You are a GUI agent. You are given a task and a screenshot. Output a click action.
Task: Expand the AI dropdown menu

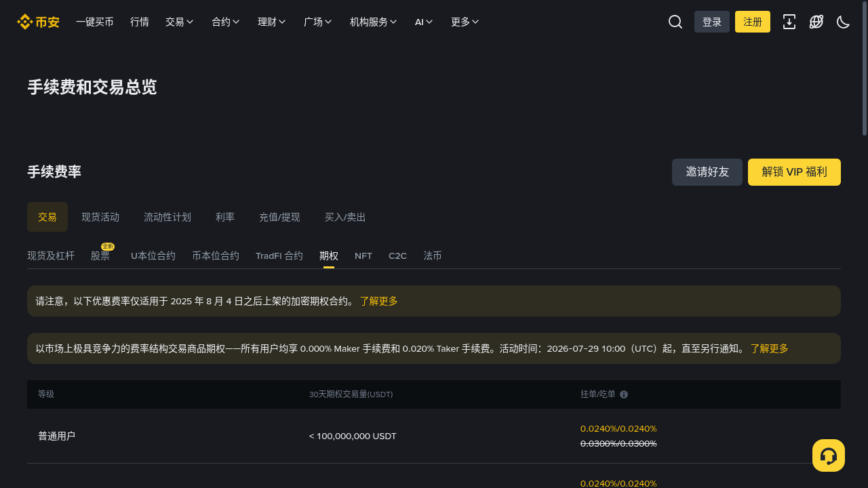424,22
